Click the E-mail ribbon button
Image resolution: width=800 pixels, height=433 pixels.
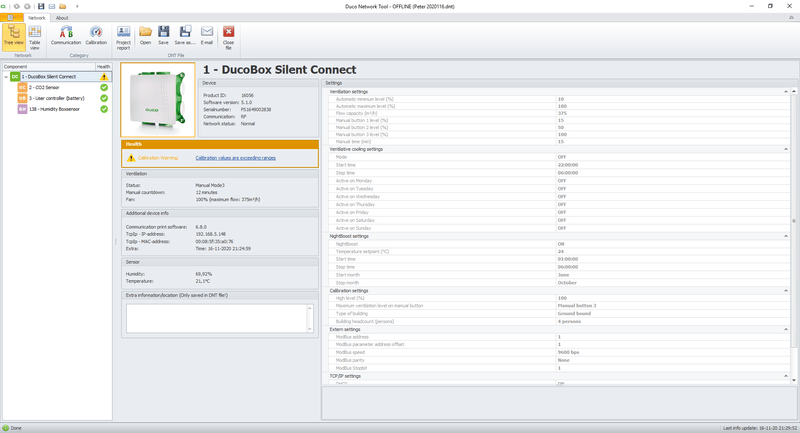click(207, 36)
